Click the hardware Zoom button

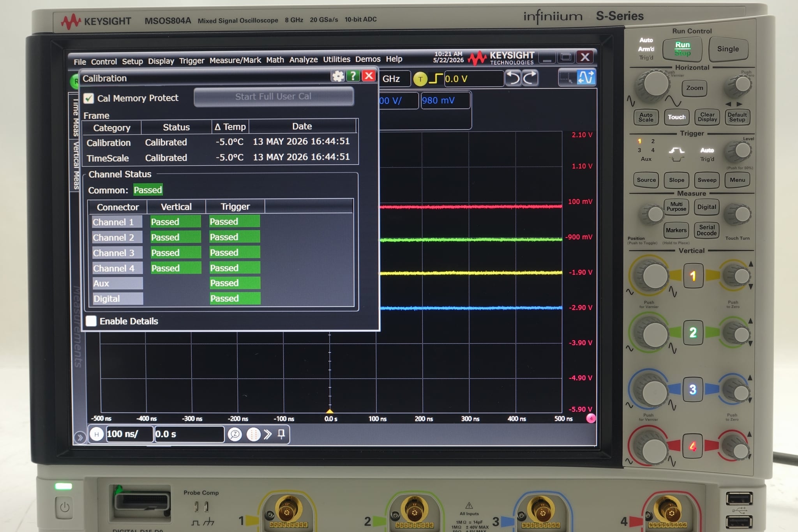coord(694,88)
